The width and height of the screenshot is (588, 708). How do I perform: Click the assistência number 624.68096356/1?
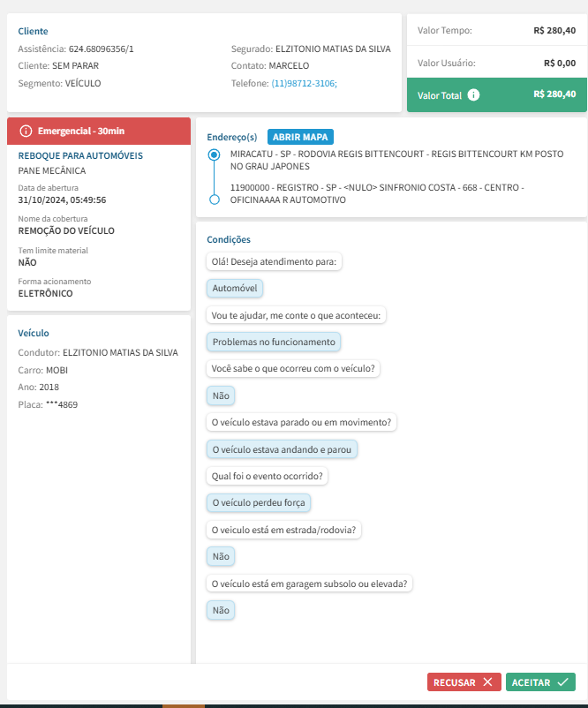pyautogui.click(x=102, y=49)
